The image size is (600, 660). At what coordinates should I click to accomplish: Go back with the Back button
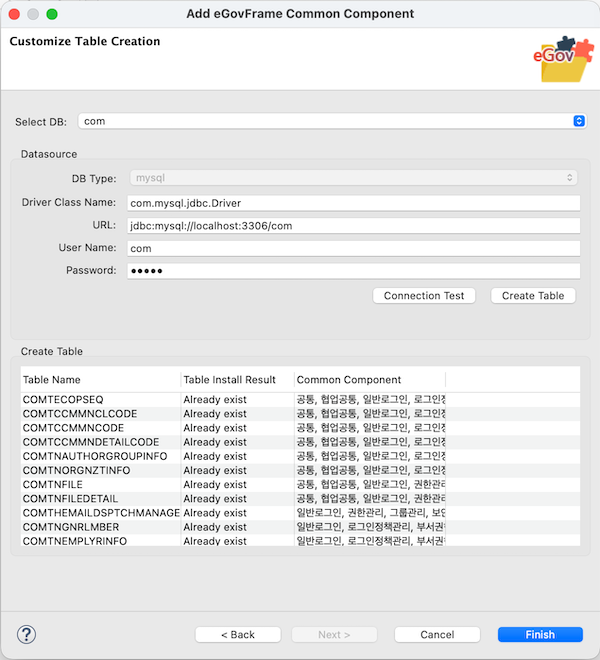[238, 634]
